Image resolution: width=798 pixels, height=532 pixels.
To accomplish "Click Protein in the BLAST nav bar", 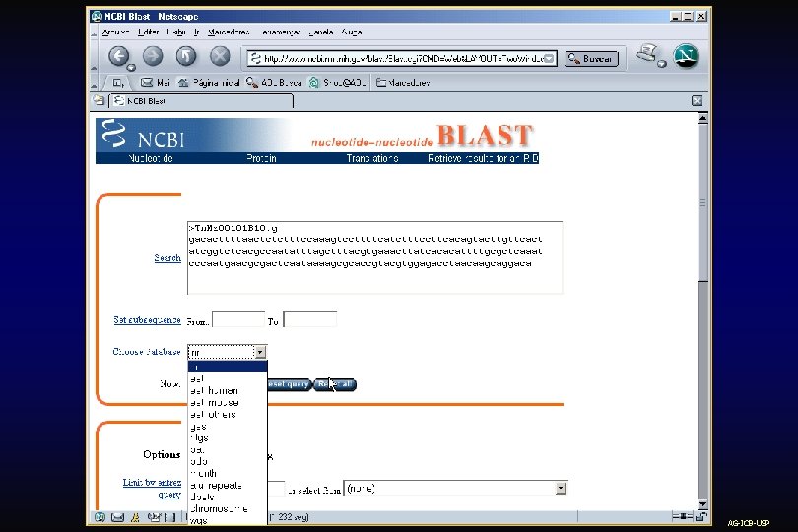I will click(262, 158).
